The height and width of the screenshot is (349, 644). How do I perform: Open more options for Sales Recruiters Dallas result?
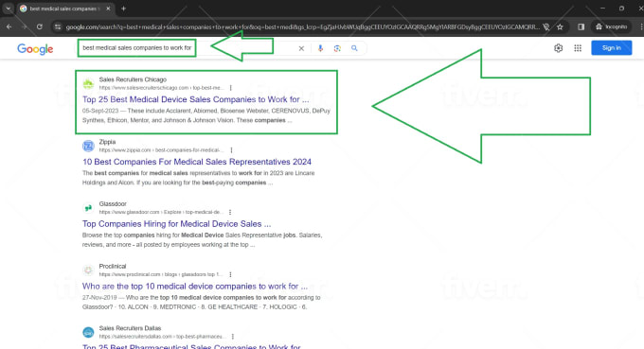233,337
